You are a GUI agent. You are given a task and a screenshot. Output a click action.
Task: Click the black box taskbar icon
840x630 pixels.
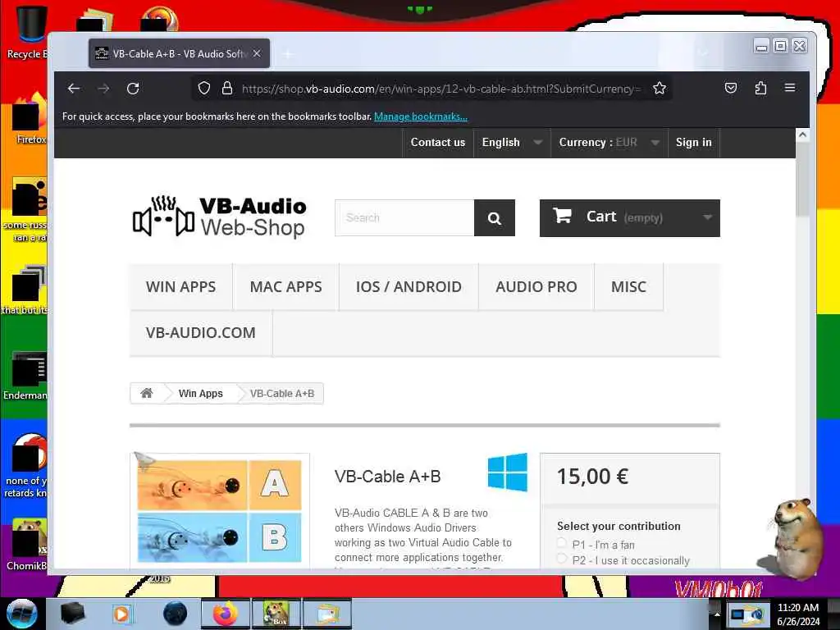72,614
